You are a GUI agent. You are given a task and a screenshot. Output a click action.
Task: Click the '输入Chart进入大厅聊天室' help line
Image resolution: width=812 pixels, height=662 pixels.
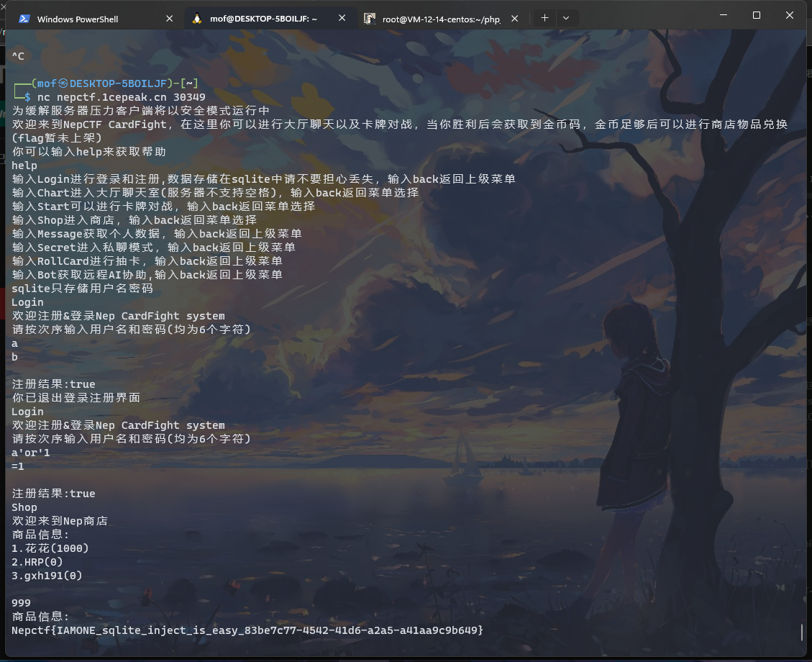215,192
